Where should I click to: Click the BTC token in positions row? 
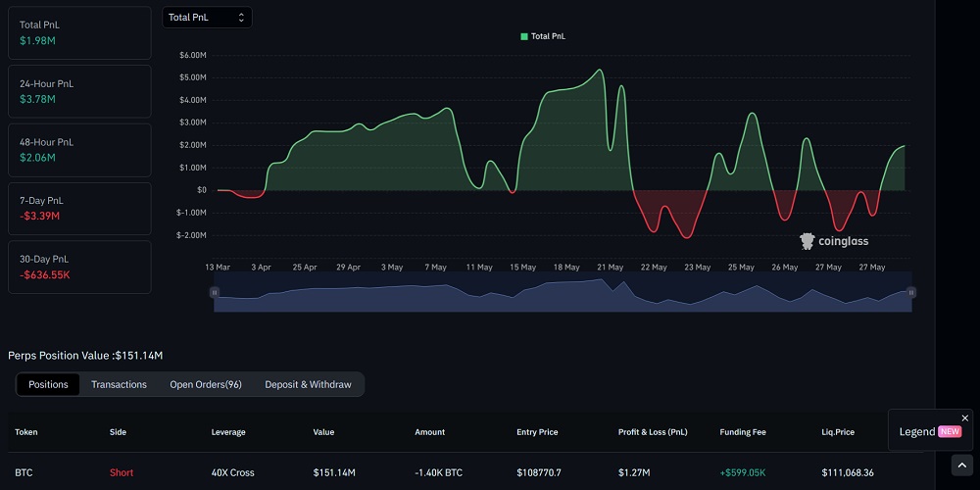[x=24, y=472]
